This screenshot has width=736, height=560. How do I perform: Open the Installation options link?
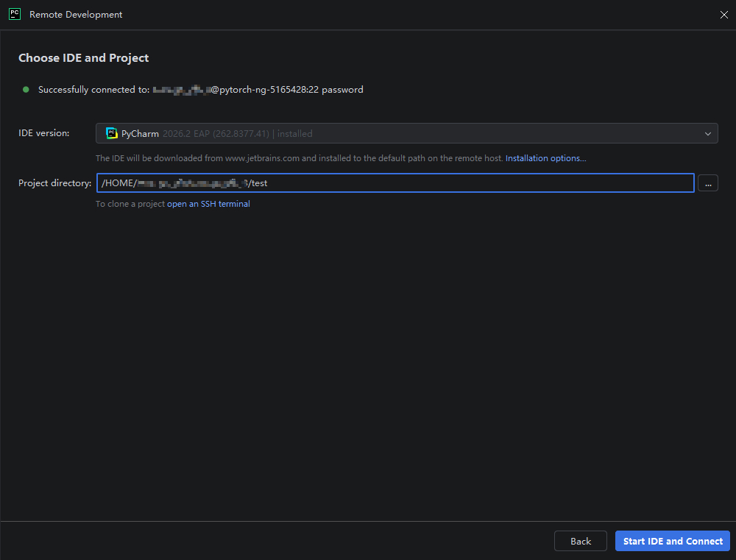[x=545, y=158]
